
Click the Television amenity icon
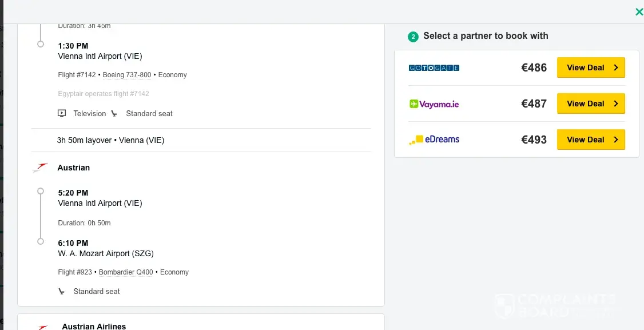click(x=62, y=114)
